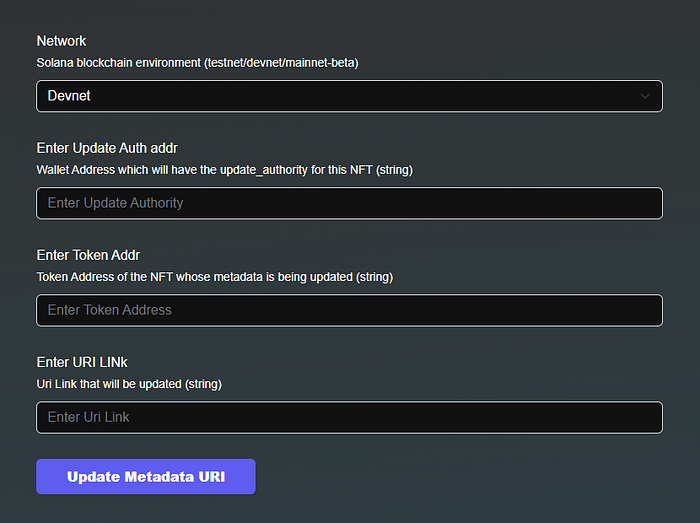Expand the Network dropdown chevron arrow

645,96
